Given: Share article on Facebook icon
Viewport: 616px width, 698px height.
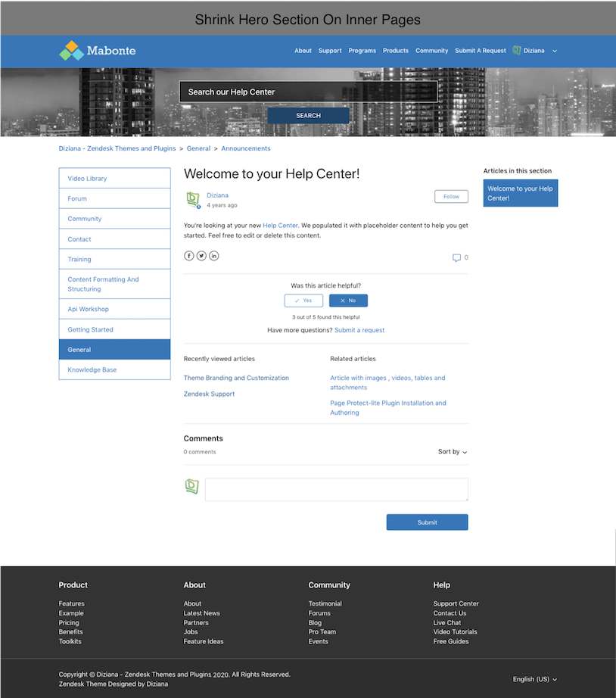Looking at the screenshot, I should [189, 256].
